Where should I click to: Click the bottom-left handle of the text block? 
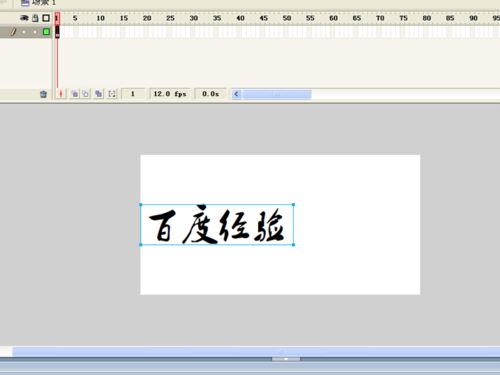click(x=141, y=245)
